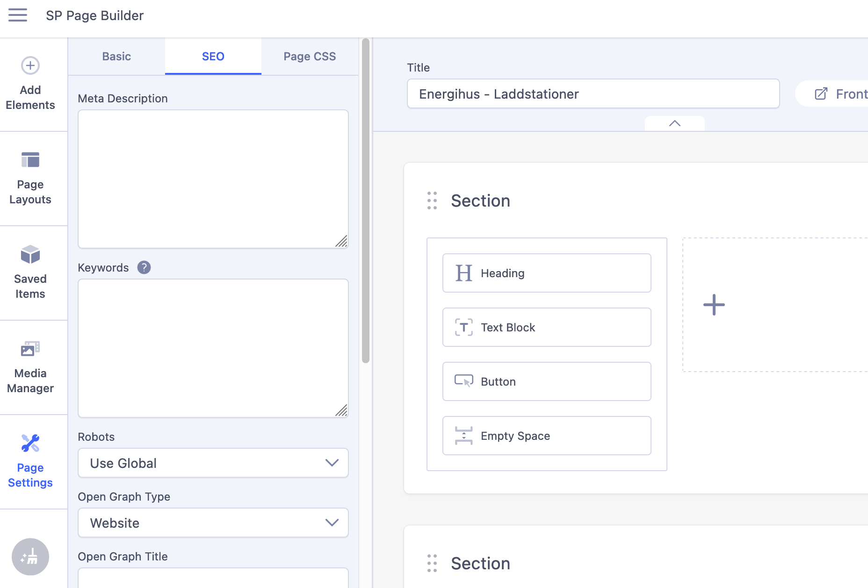Click into the Meta Description textarea
The width and height of the screenshot is (868, 588).
click(213, 179)
